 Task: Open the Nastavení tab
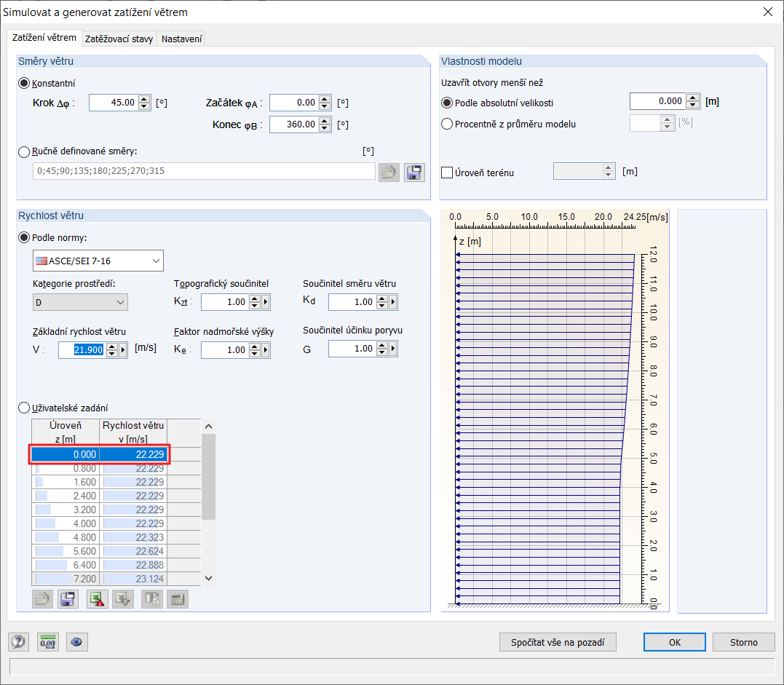tap(181, 39)
